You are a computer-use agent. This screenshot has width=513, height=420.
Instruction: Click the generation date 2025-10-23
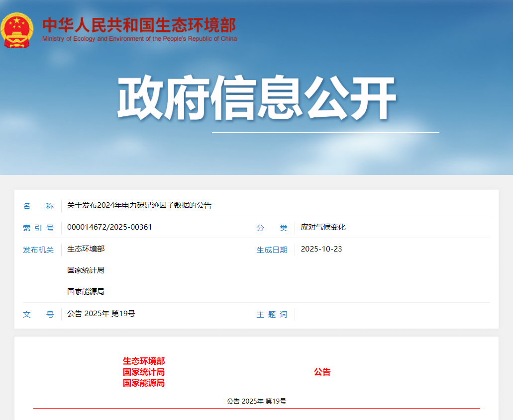coord(321,249)
